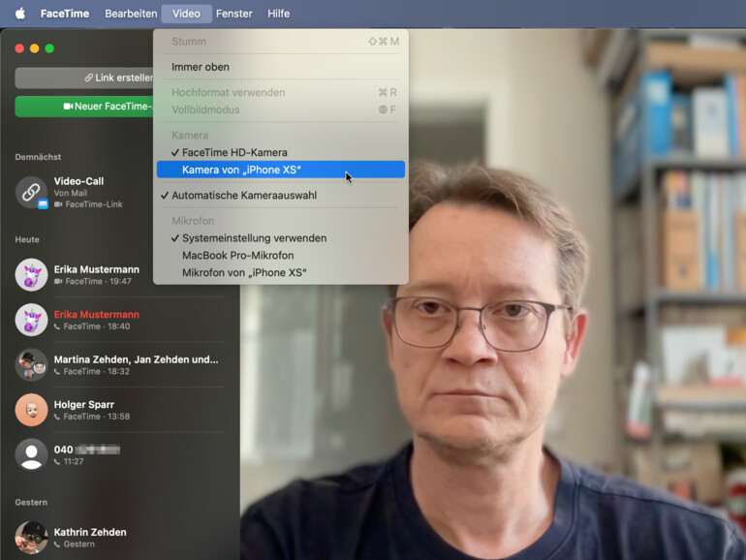This screenshot has height=560, width=746.
Task: Click the Kathrin Zehden avatar
Action: click(31, 538)
